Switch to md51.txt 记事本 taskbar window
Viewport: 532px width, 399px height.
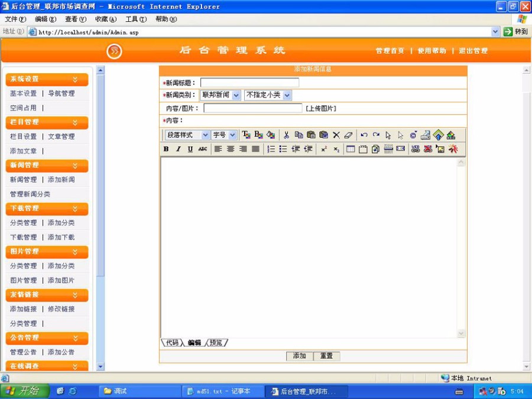[x=223, y=391]
